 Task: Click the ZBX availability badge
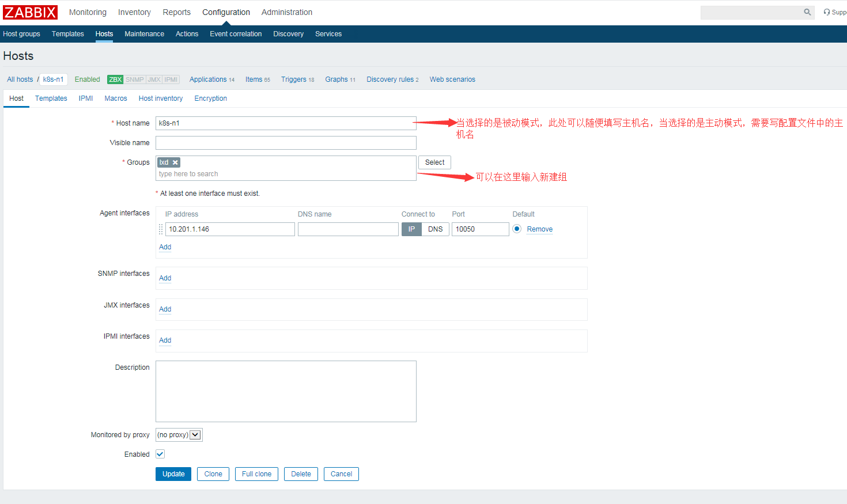[115, 79]
